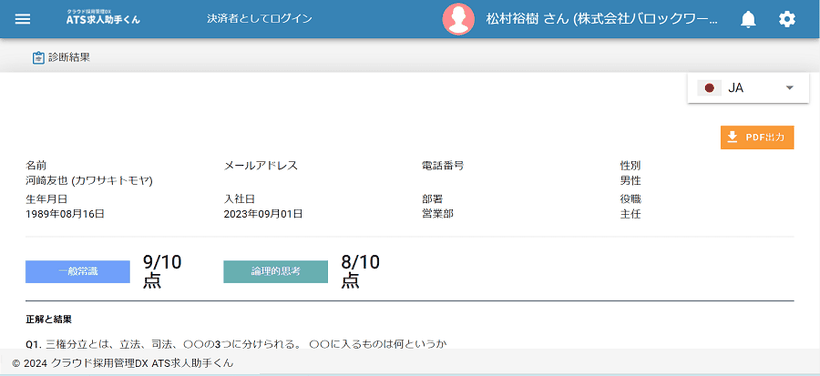Click the gender value 男性
This screenshot has height=376, width=820.
click(631, 181)
